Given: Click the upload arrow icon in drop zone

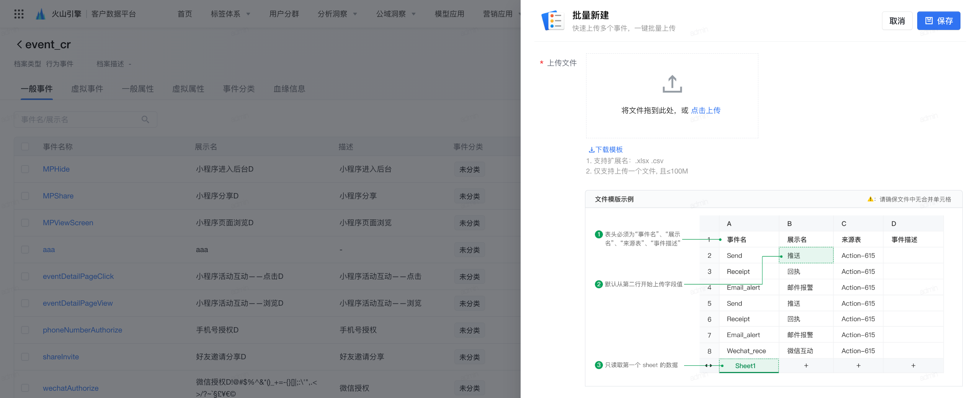Looking at the screenshot, I should click(672, 84).
